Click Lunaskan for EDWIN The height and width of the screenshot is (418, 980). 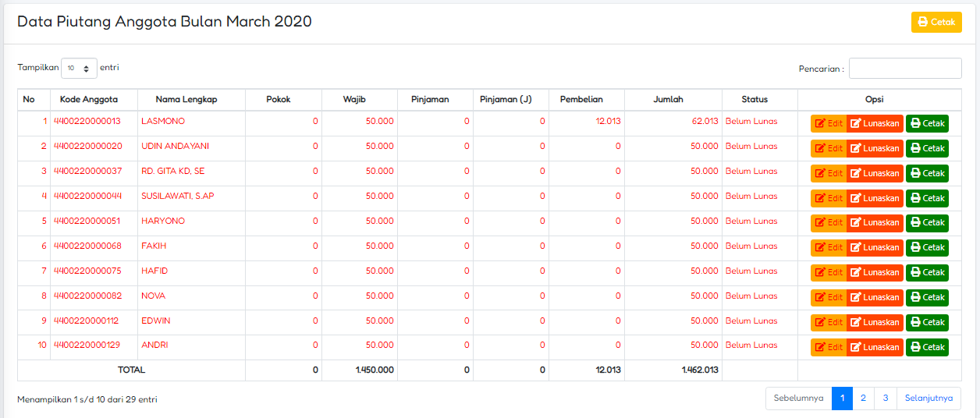pos(875,323)
